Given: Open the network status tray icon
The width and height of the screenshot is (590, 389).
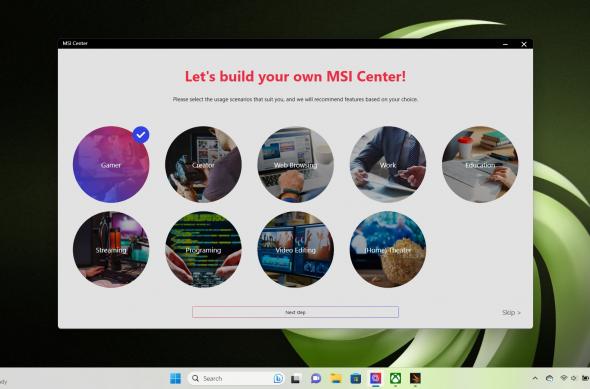Looking at the screenshot, I should 564,378.
